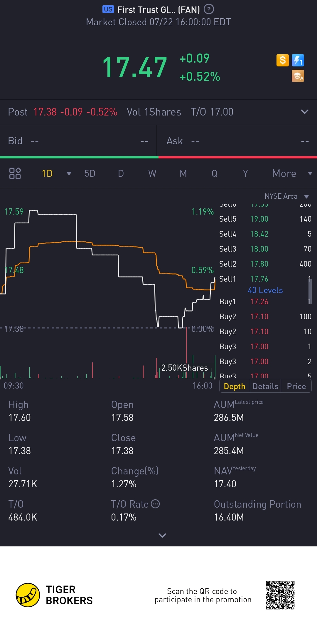Image resolution: width=317 pixels, height=644 pixels.
Task: Tap the First Trust Gl... (FAN) title
Action: (158, 10)
